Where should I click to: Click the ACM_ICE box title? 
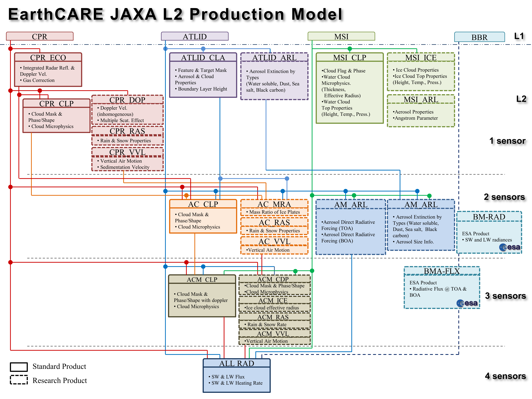pyautogui.click(x=273, y=300)
